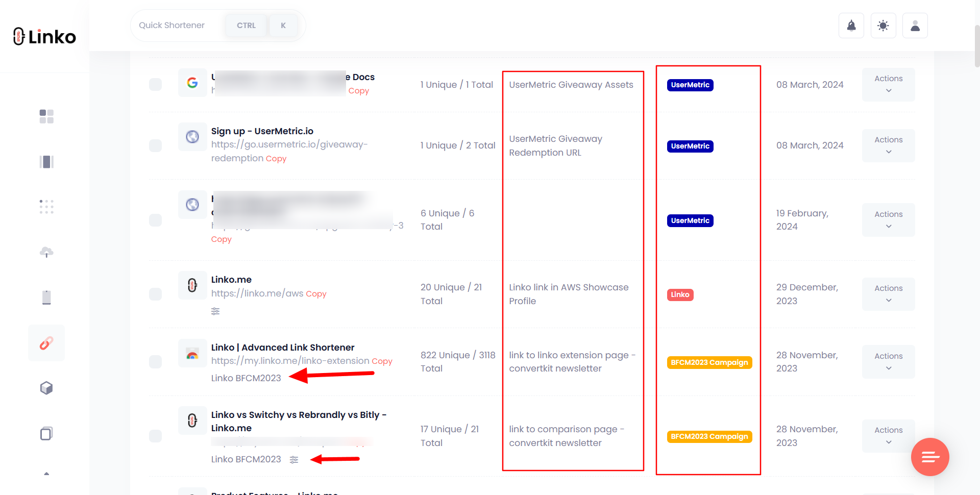Open the dashboard grid icon in sidebar
Viewport: 980px width, 495px height.
click(46, 116)
